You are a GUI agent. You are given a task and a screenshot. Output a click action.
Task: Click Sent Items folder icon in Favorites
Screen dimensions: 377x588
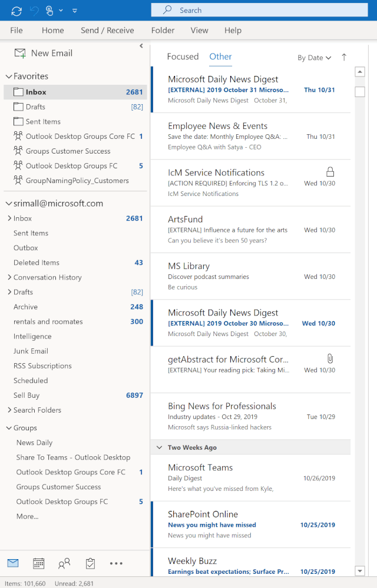click(18, 121)
